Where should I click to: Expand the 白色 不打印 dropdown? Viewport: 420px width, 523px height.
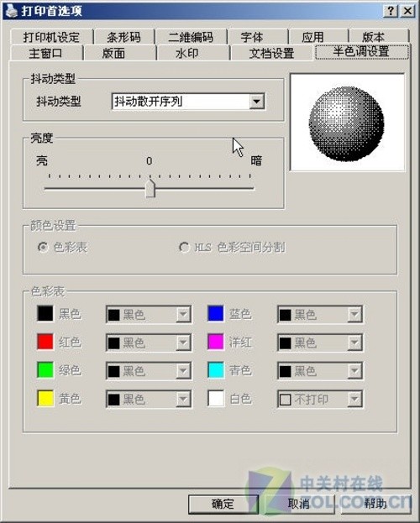[x=354, y=399]
